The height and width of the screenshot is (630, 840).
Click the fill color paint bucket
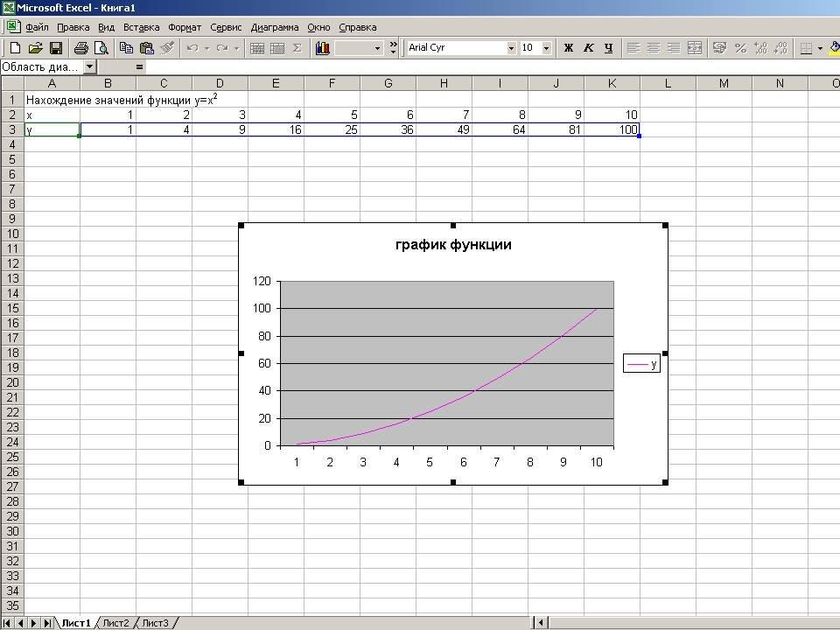point(834,48)
